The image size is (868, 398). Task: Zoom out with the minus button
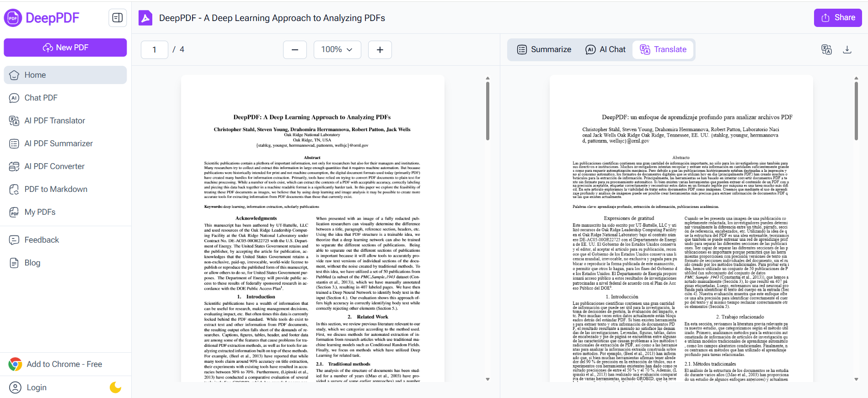295,50
